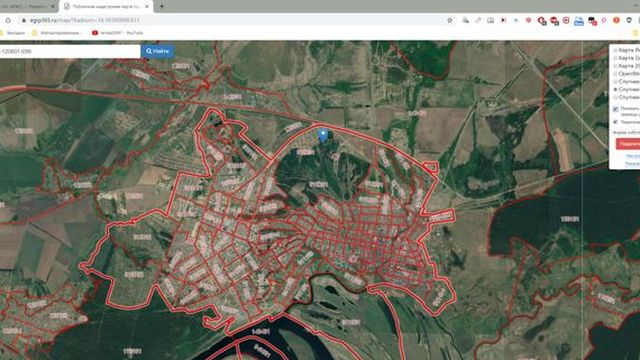This screenshot has height=360, width=640.
Task: Open the Настро... link in the side panel
Action: tap(633, 156)
